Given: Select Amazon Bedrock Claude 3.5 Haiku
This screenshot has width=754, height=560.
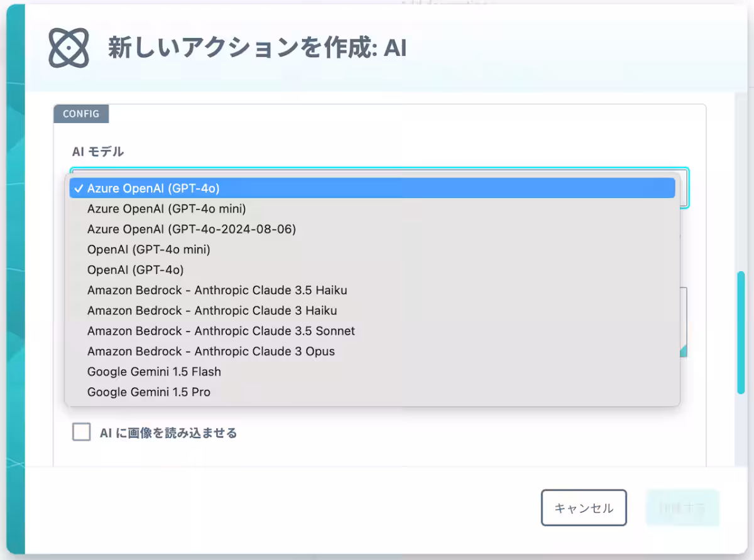Looking at the screenshot, I should (x=217, y=290).
